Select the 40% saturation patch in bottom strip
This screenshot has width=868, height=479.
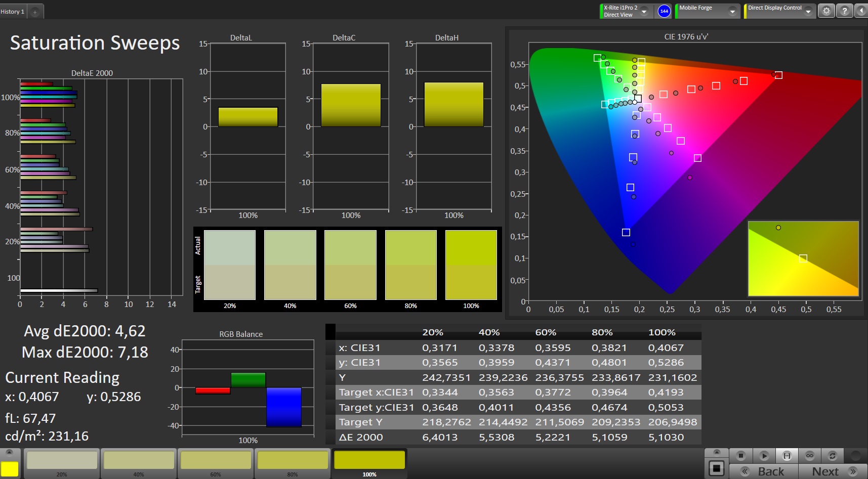coord(139,463)
